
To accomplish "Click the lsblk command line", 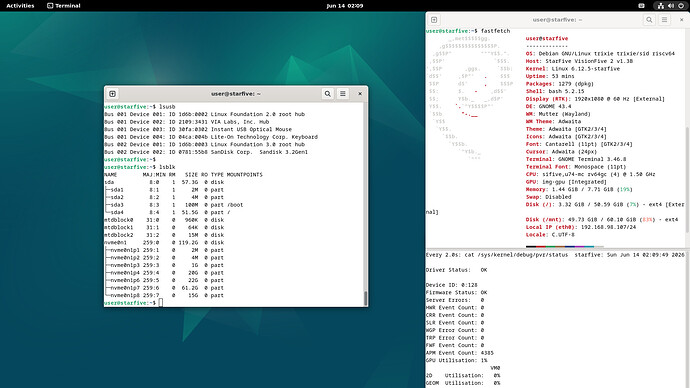I will pos(139,167).
